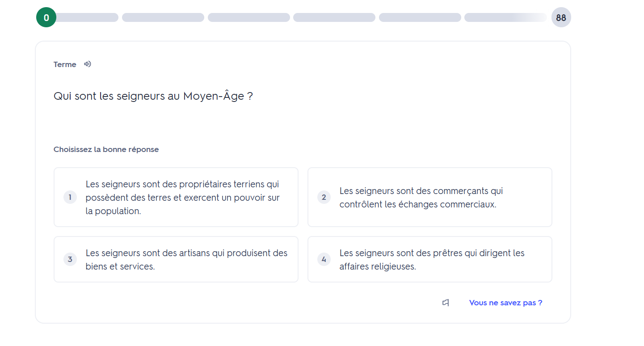Viewport: 644px width, 346px height.
Task: Click the second progress bar segment
Action: point(163,17)
